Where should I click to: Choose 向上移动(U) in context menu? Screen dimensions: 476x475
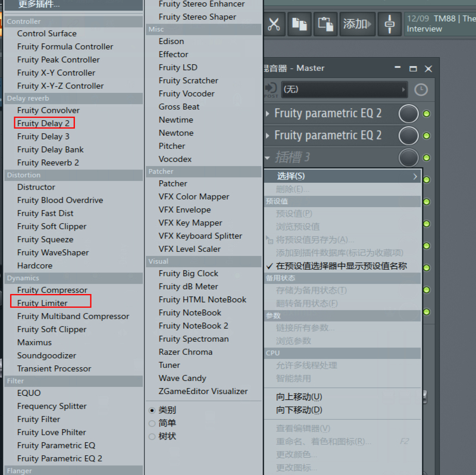click(343, 397)
